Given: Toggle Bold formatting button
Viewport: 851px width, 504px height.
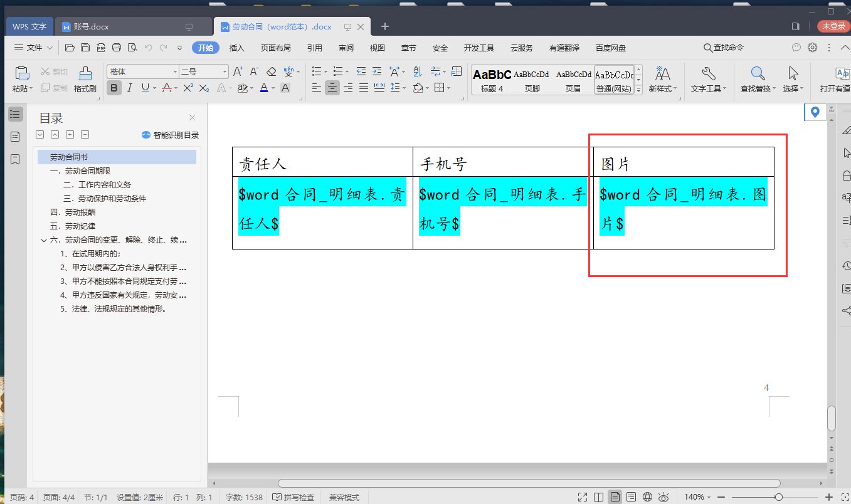Looking at the screenshot, I should click(x=114, y=88).
